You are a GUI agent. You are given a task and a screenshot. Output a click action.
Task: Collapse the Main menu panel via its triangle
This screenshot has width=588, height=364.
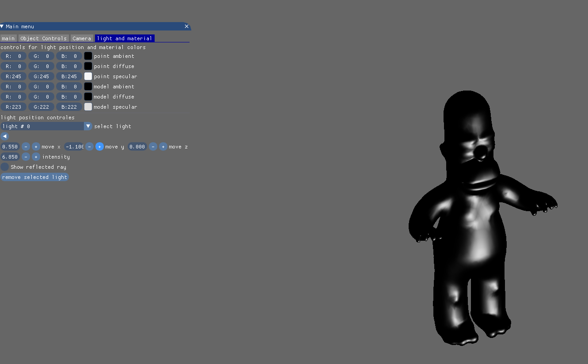pos(3,26)
